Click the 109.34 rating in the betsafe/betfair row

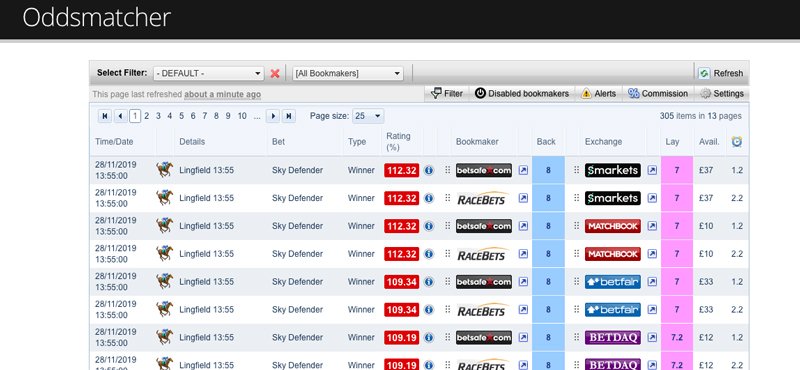coord(402,282)
